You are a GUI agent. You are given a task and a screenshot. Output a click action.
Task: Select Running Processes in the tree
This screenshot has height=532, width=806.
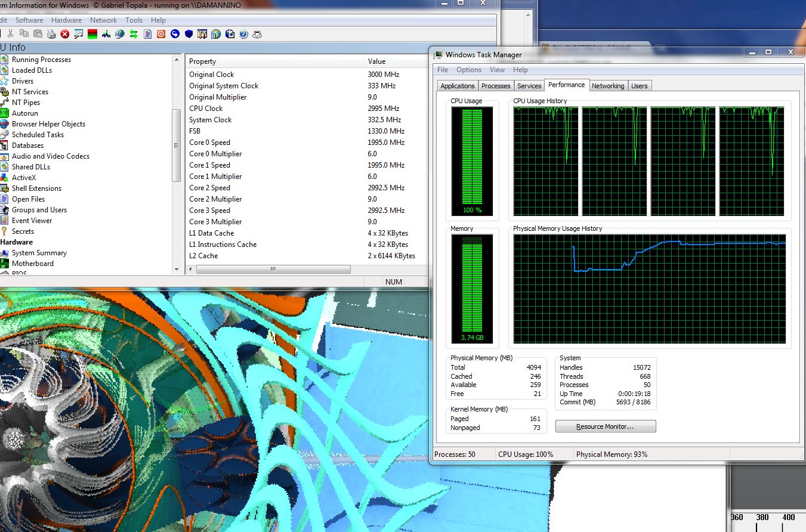click(41, 60)
